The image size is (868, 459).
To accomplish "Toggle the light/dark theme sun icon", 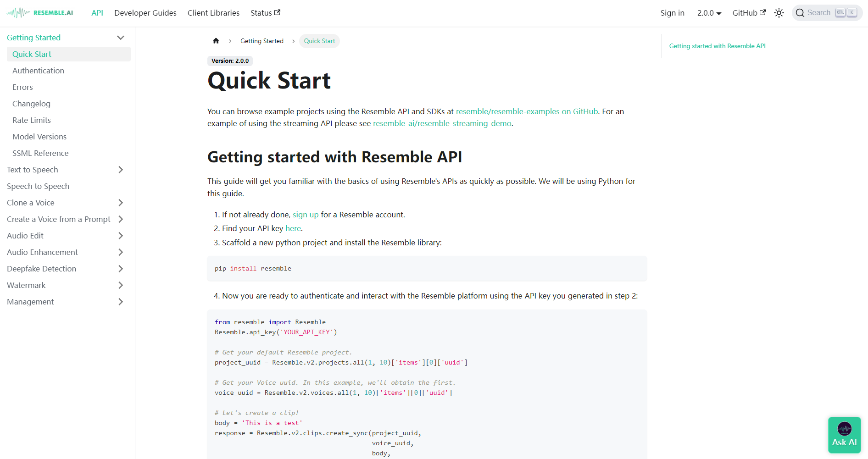I will pyautogui.click(x=779, y=13).
